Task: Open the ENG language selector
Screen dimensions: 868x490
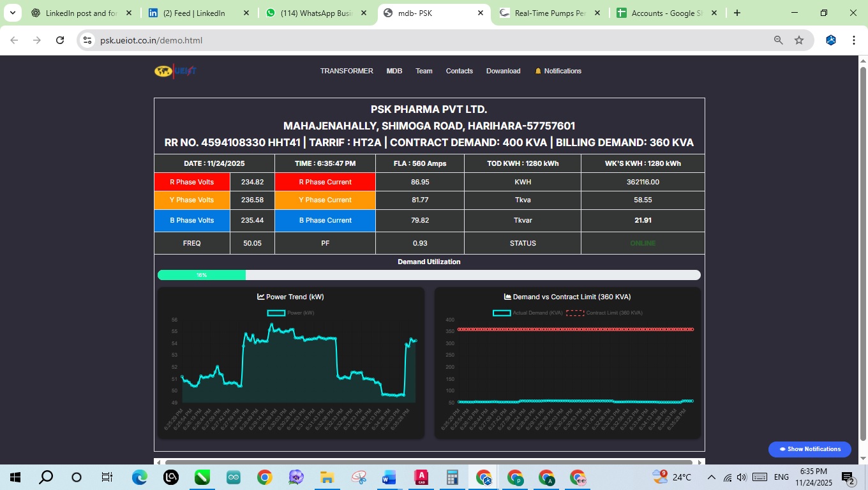Action: click(781, 477)
